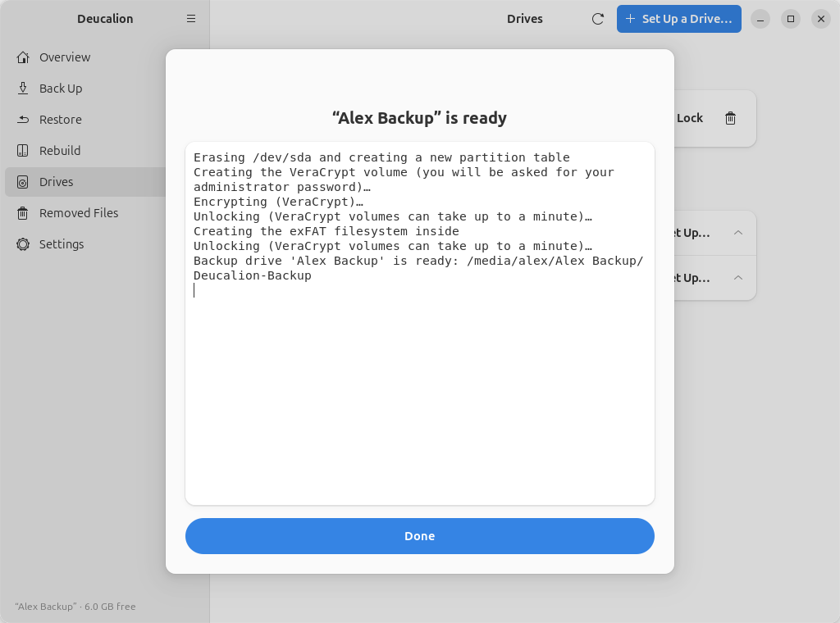This screenshot has height=623, width=840.
Task: Click the Done button
Action: tap(419, 536)
